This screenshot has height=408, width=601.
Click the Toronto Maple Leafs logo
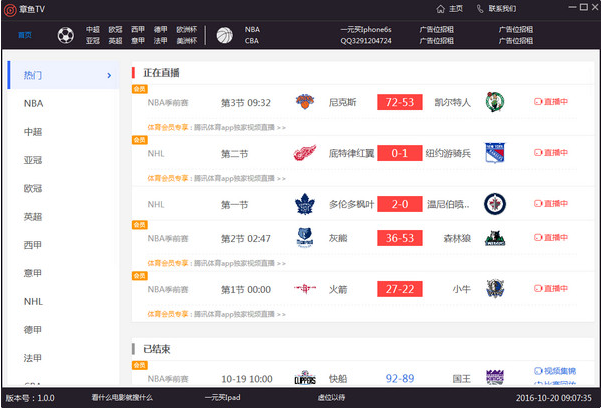click(x=305, y=204)
